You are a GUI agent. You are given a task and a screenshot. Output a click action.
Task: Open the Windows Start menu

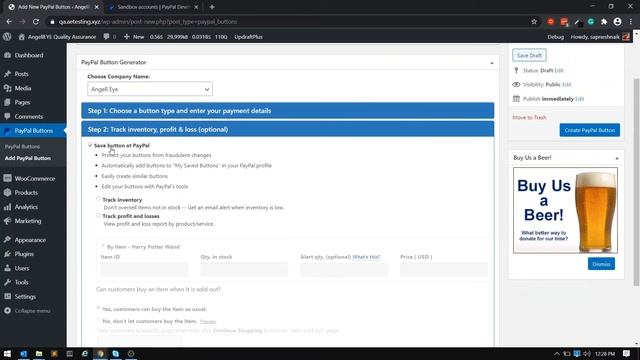pyautogui.click(x=7, y=353)
